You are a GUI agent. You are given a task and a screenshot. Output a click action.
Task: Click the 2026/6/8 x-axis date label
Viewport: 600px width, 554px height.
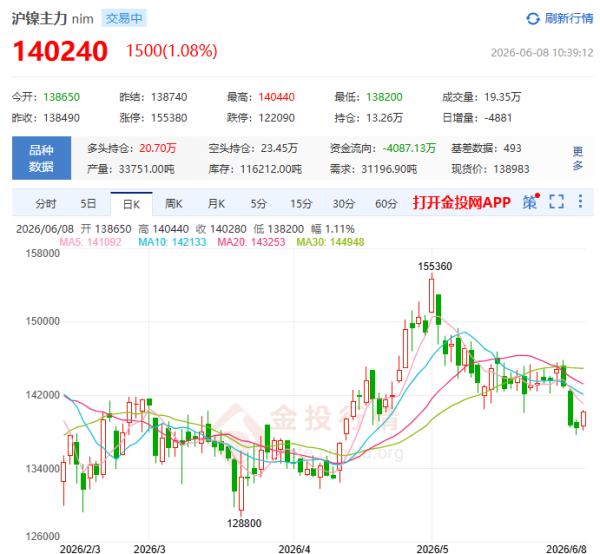point(566,549)
